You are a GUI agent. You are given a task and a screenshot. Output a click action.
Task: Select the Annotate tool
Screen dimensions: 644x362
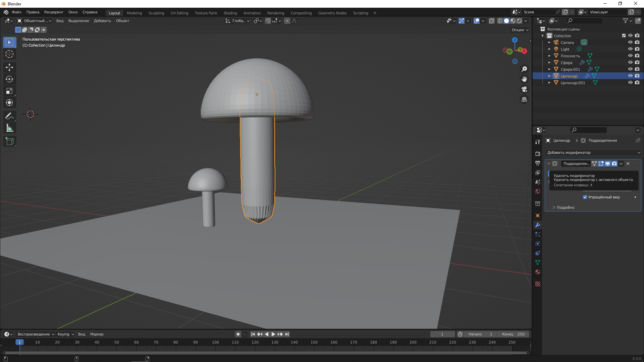point(9,116)
